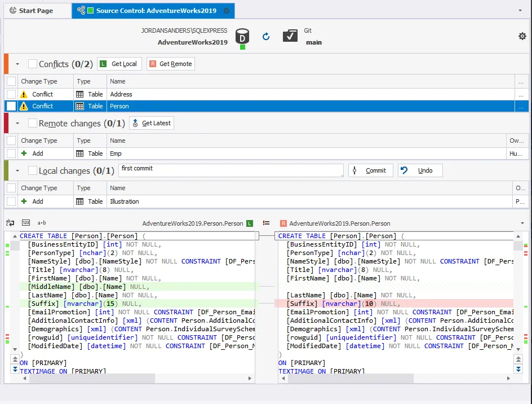532x404 pixels.
Task: Click the Git repository checkmark icon
Action: (290, 36)
